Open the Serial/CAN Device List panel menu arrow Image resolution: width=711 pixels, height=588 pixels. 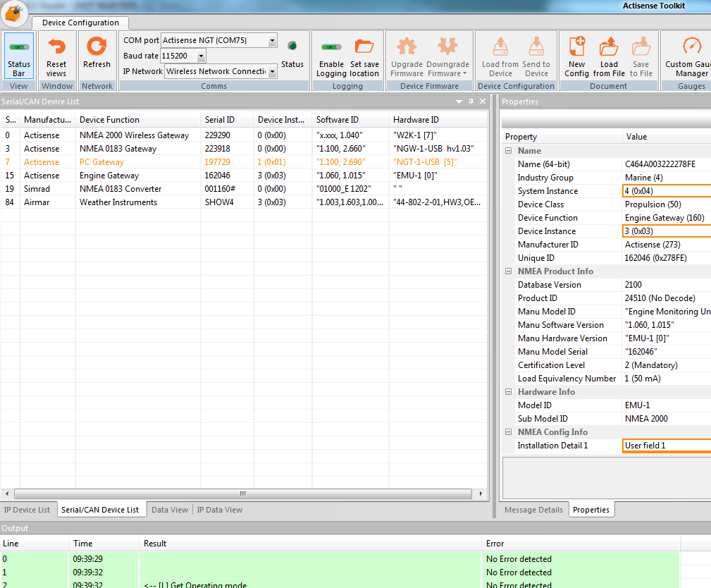pos(459,102)
